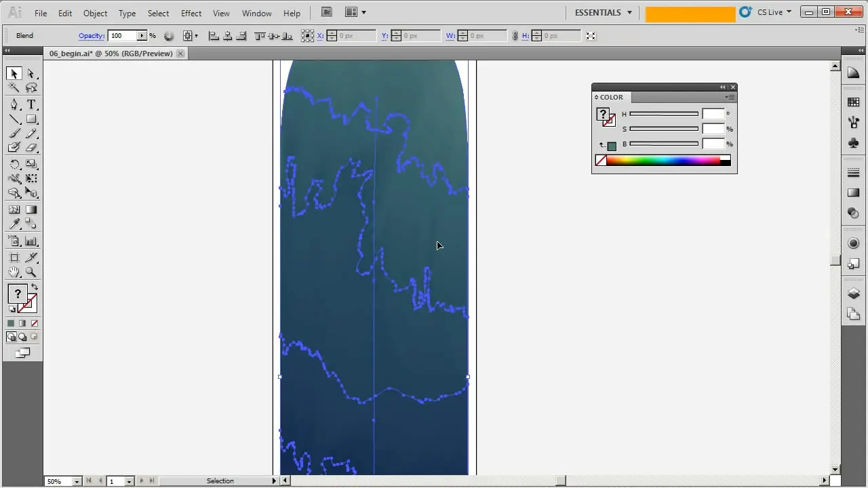Select the Eyedropper tool
This screenshot has width=868, height=488.
tap(14, 224)
